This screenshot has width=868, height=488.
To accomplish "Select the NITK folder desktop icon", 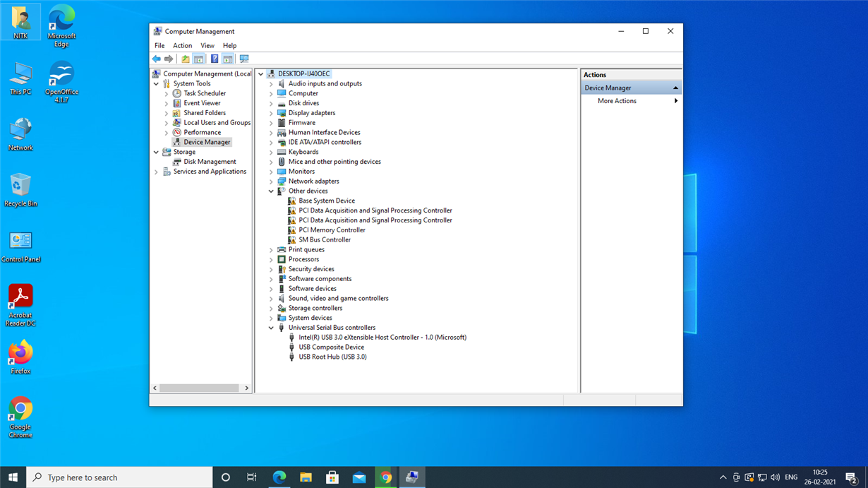I will click(x=20, y=22).
